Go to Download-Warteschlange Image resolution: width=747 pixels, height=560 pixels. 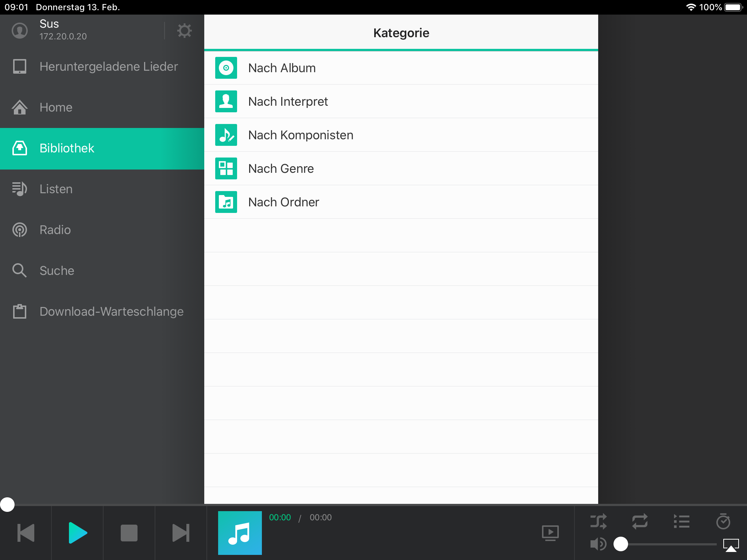pos(111,311)
